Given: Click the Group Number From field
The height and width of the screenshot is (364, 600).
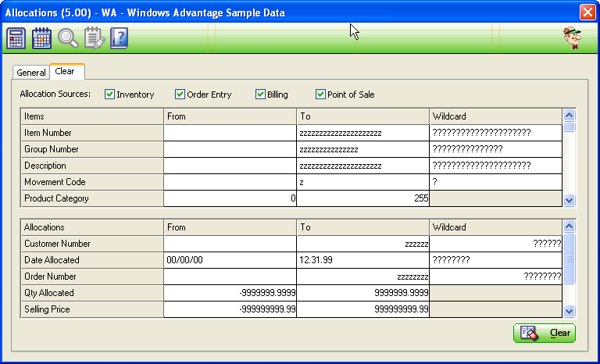Looking at the screenshot, I should coord(230,149).
